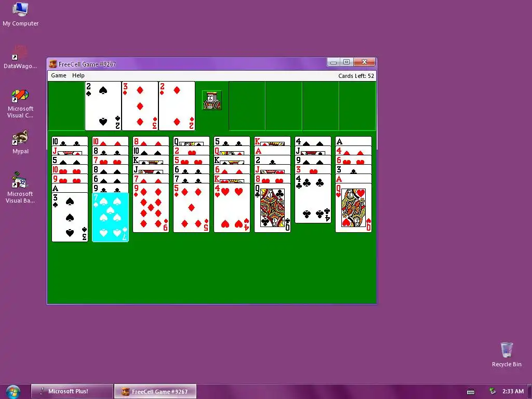Image resolution: width=532 pixels, height=399 pixels.
Task: Select the 4 of hearts bottom card
Action: pyautogui.click(x=232, y=208)
